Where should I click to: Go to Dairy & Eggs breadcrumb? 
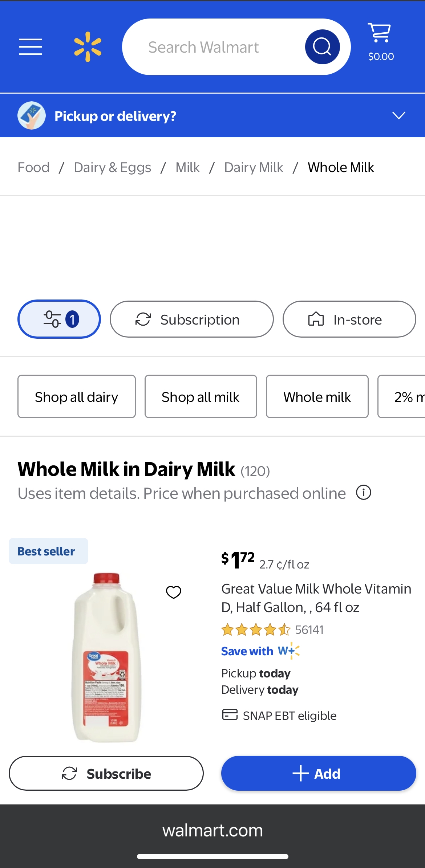click(x=112, y=167)
